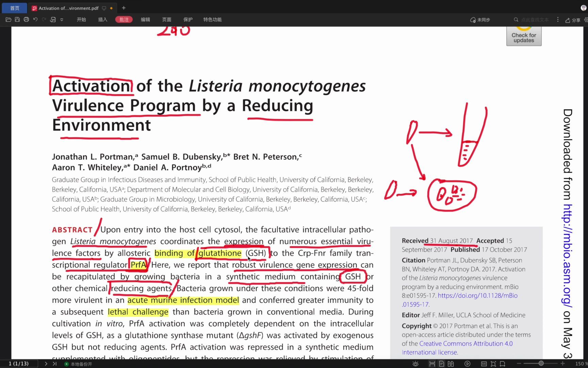
Task: Click the search magnifier icon
Action: (x=516, y=20)
